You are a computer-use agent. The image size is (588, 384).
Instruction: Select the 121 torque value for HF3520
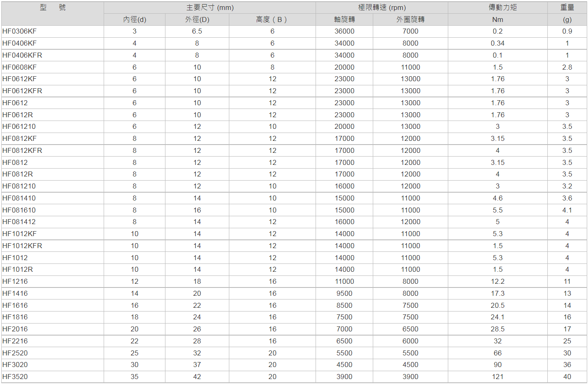(x=497, y=377)
